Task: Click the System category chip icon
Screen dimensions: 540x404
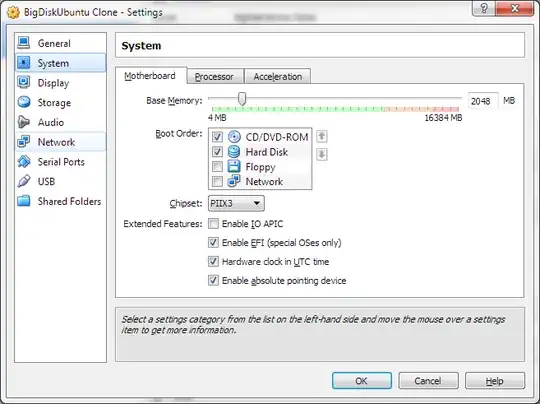Action: click(x=23, y=63)
